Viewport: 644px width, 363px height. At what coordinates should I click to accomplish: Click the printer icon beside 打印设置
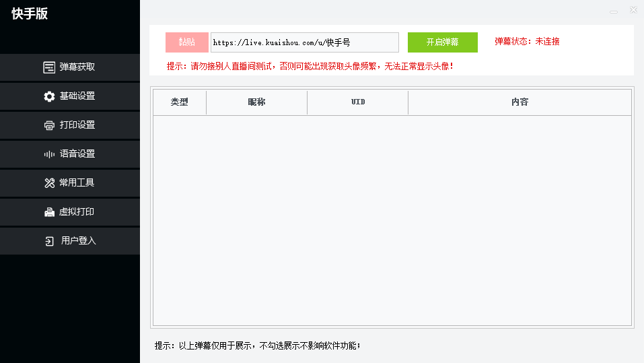(x=49, y=125)
